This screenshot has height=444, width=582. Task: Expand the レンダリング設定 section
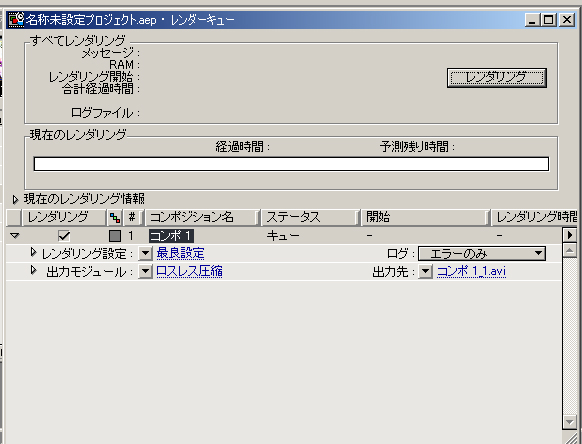(x=33, y=253)
